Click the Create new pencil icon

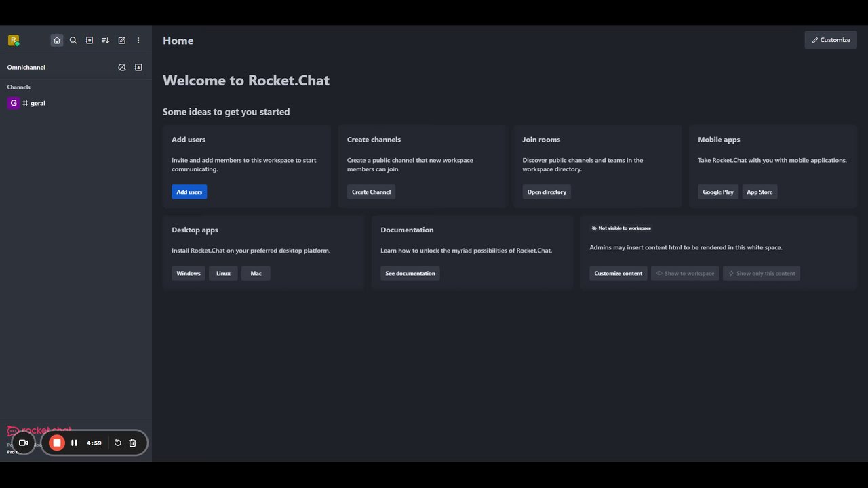point(122,41)
